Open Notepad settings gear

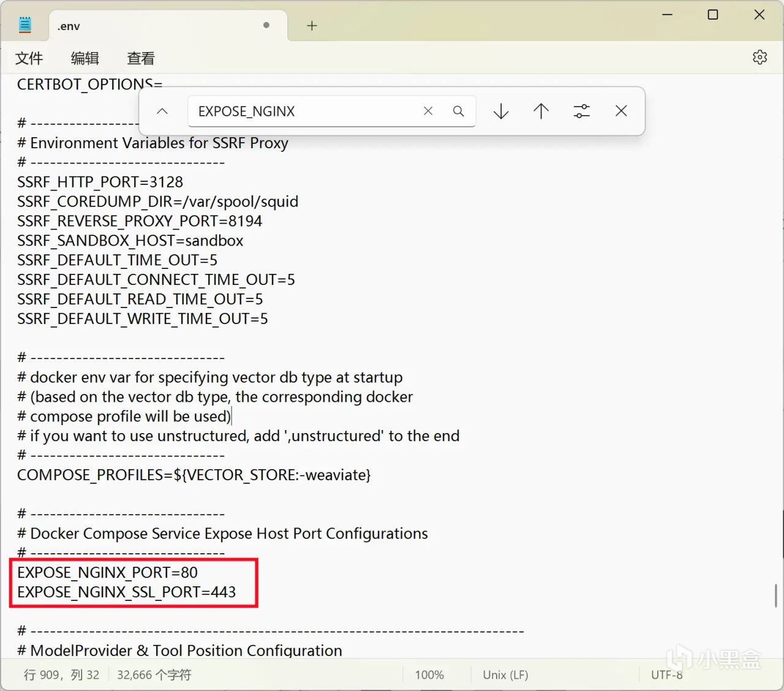(759, 58)
